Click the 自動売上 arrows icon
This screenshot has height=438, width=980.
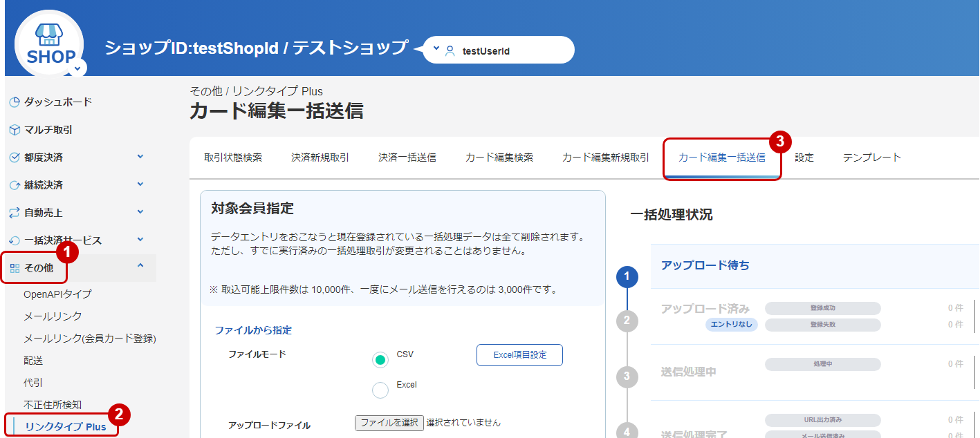(15, 213)
